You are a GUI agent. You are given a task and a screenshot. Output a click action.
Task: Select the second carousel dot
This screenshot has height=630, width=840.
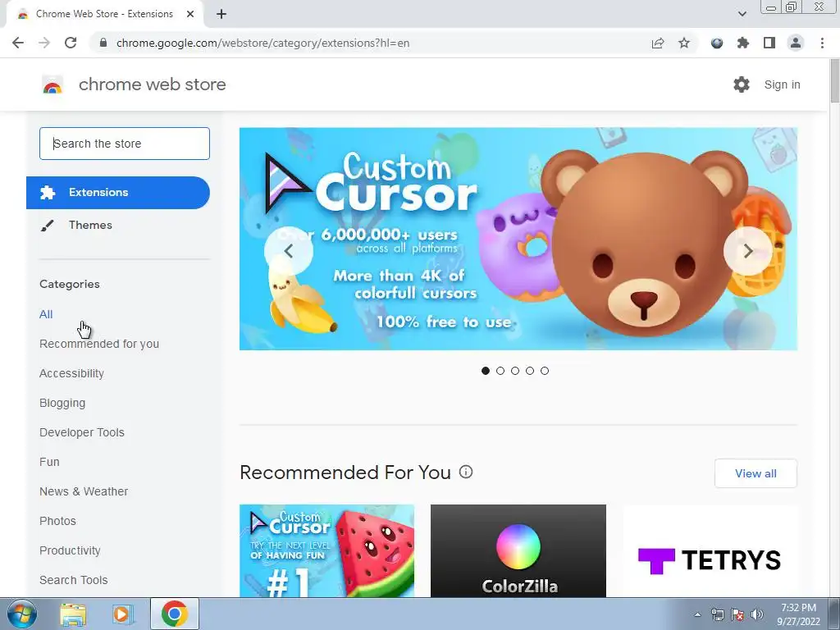(500, 371)
